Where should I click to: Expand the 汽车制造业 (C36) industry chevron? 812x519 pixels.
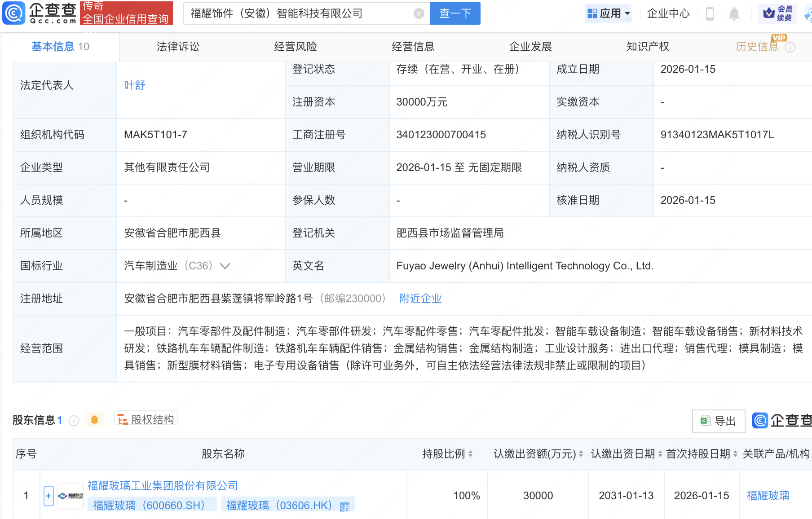pos(225,266)
